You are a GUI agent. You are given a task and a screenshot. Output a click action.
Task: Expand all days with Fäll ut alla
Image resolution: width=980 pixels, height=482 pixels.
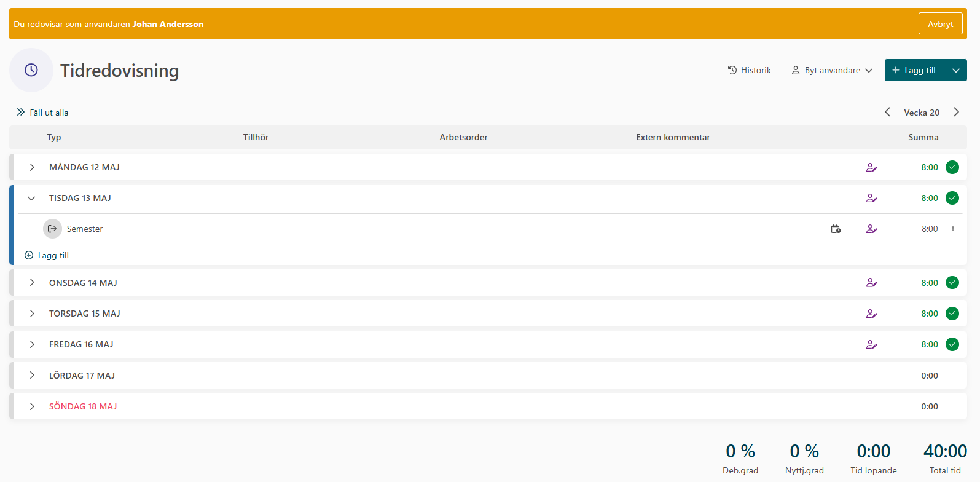(42, 113)
